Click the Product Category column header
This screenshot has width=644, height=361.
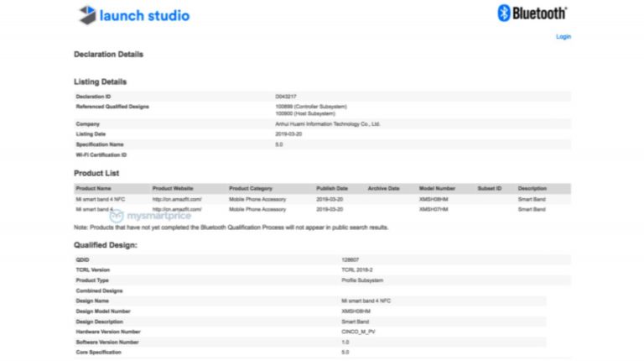click(251, 189)
